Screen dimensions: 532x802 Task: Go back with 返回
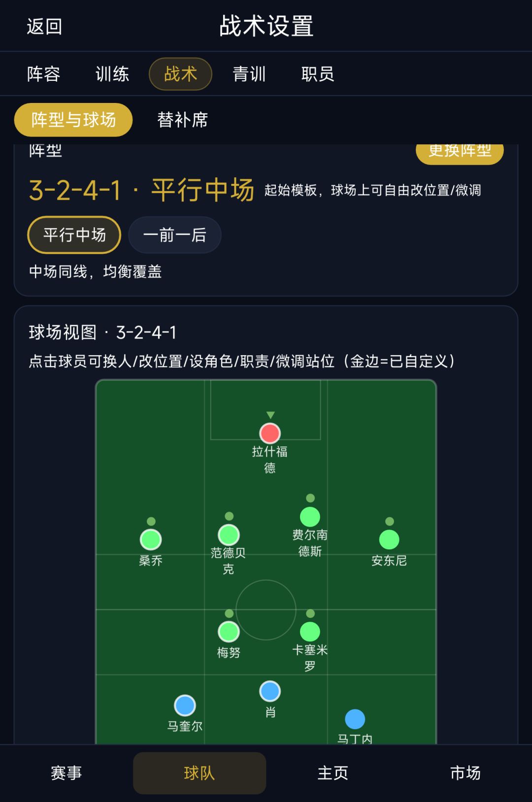[44, 27]
